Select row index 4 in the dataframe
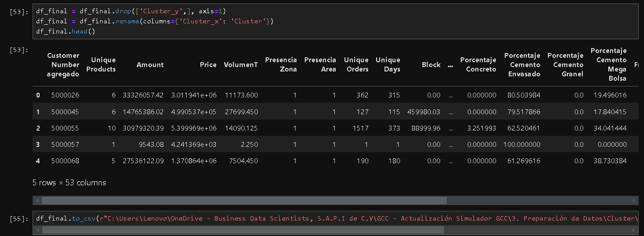 [38, 161]
